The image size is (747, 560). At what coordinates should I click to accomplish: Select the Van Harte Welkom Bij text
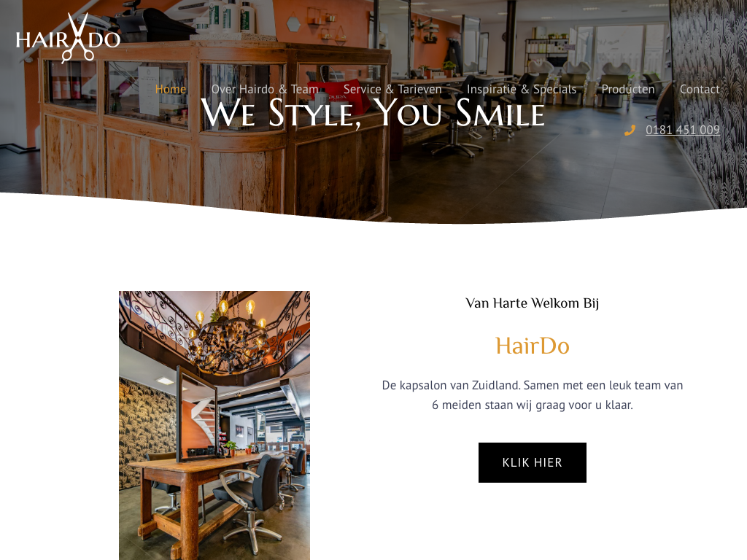coord(532,303)
